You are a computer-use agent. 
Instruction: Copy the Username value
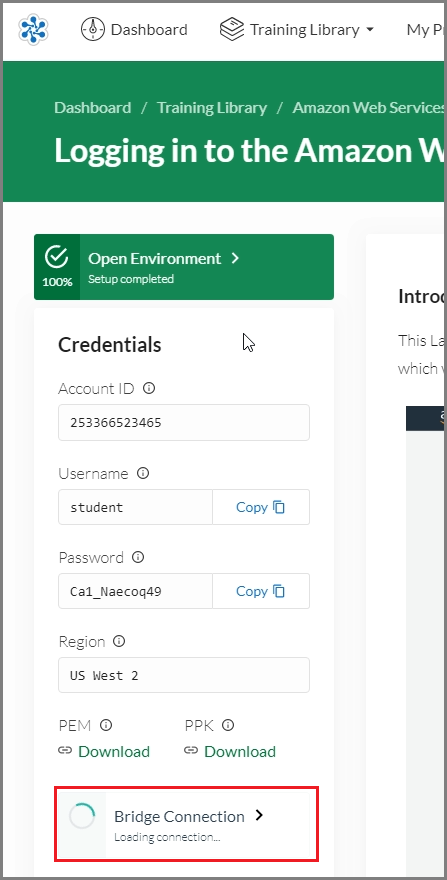[x=261, y=507]
